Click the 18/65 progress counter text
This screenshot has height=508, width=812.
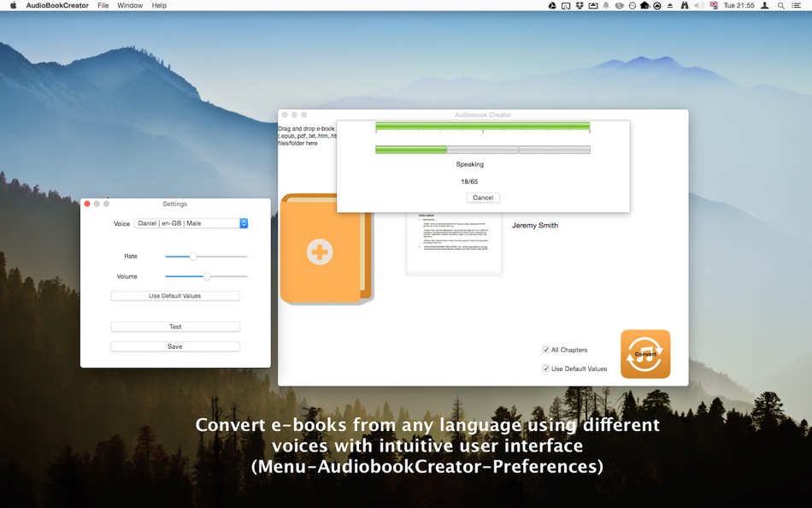tap(470, 182)
